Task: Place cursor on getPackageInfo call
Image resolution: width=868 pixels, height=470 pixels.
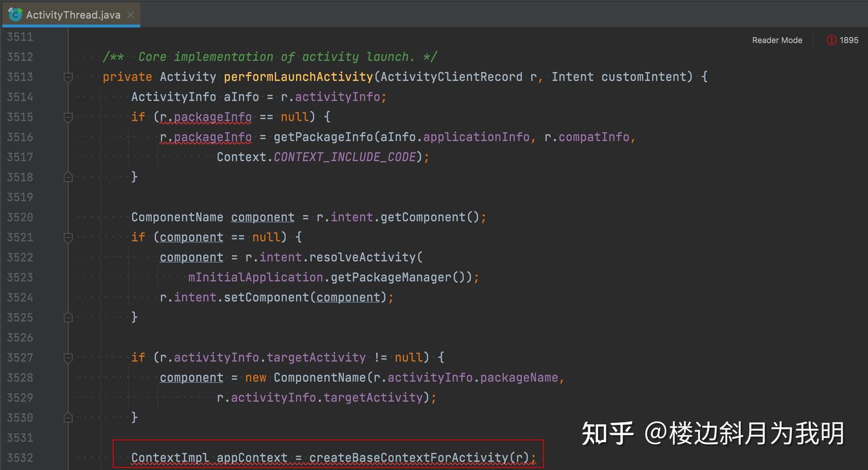Action: click(x=323, y=137)
